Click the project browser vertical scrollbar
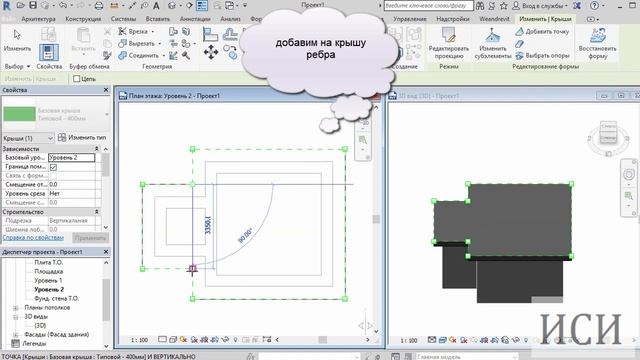 pos(106,300)
